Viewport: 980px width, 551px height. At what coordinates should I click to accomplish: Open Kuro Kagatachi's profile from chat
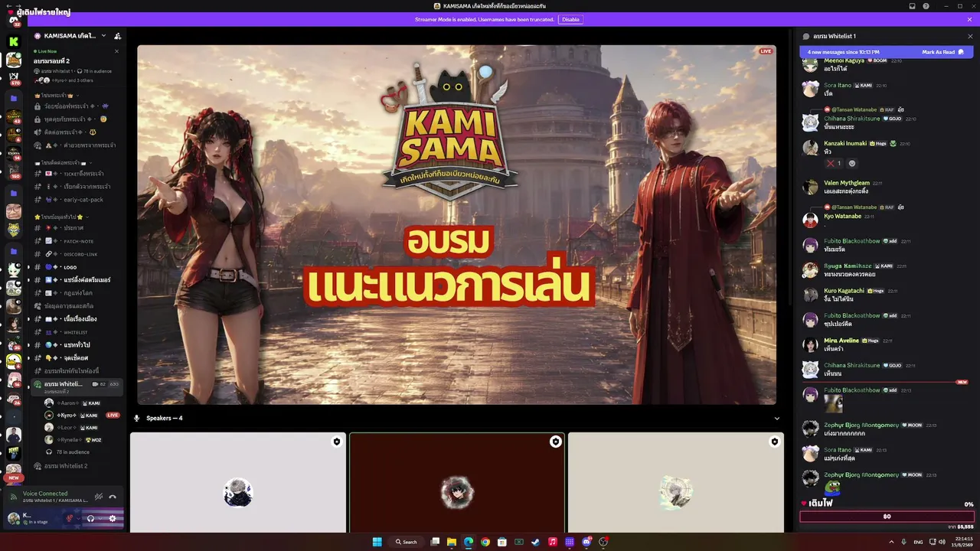[x=844, y=291]
